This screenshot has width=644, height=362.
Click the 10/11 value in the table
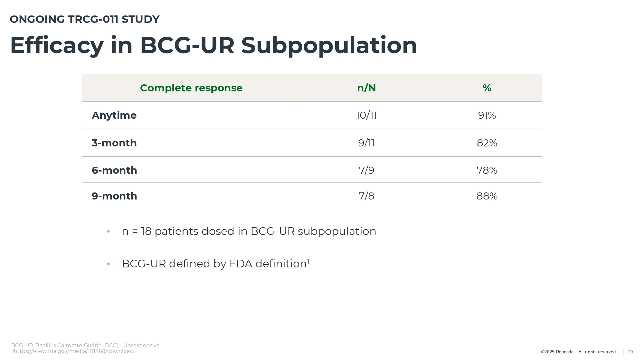366,115
